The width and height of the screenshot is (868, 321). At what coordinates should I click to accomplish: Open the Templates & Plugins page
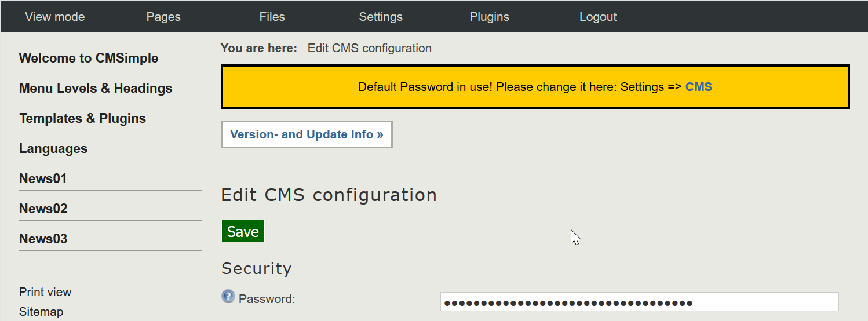[x=82, y=118]
